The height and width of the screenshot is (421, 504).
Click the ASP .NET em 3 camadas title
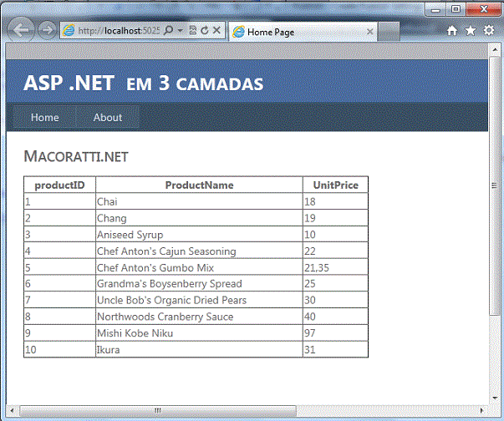click(144, 83)
